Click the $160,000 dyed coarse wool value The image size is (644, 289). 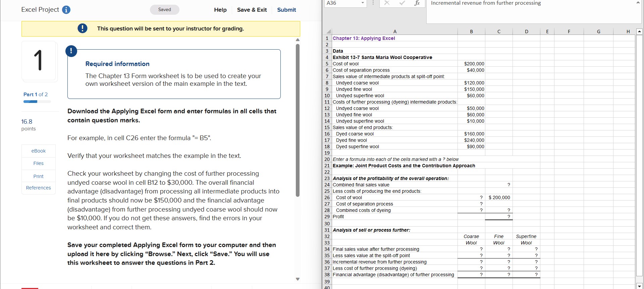pyautogui.click(x=471, y=134)
